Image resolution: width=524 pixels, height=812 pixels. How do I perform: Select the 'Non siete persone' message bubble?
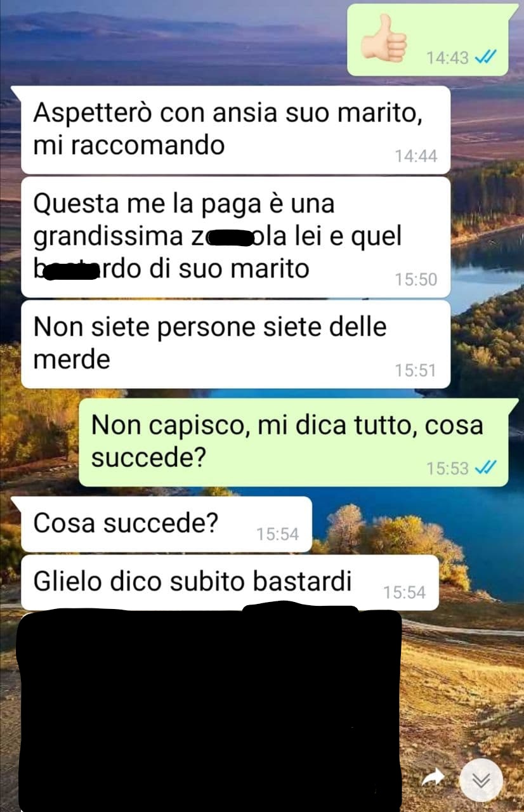[236, 344]
